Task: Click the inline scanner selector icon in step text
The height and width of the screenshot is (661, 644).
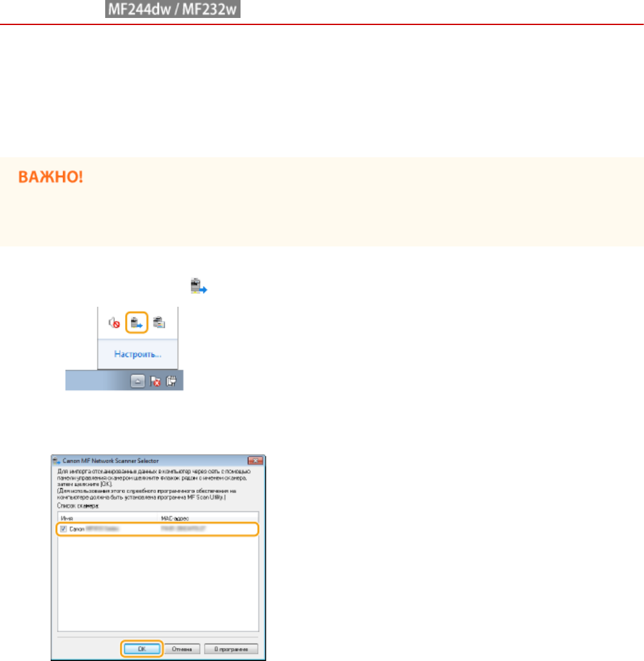Action: point(198,286)
